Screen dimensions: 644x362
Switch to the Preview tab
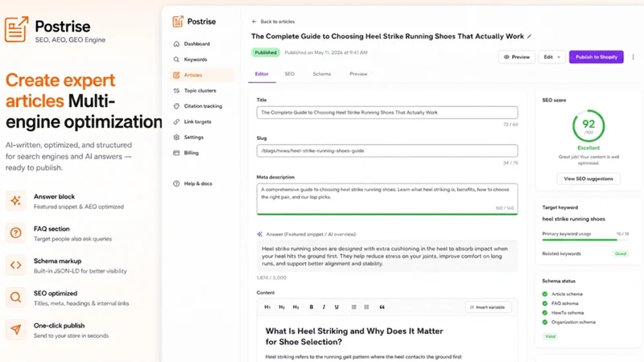[x=358, y=74]
